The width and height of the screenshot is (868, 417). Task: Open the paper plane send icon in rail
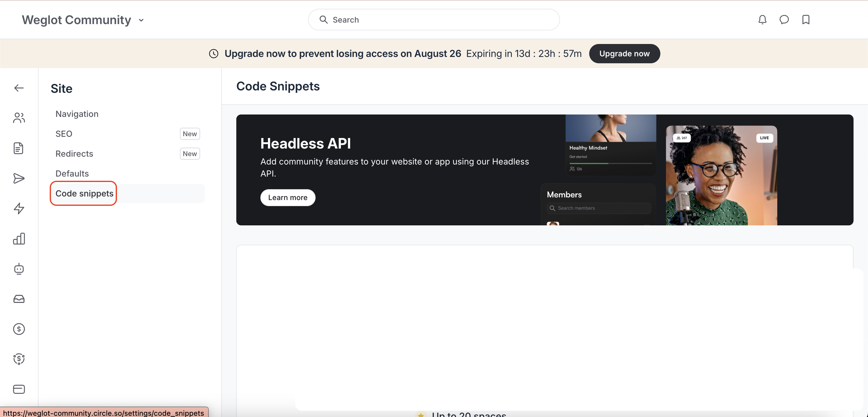tap(19, 178)
